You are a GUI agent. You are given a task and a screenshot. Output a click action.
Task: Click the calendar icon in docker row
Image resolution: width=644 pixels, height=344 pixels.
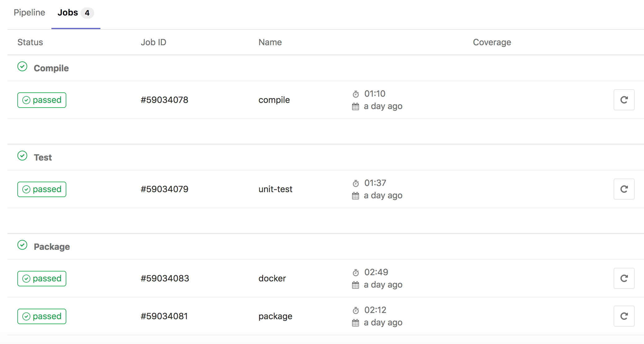355,285
